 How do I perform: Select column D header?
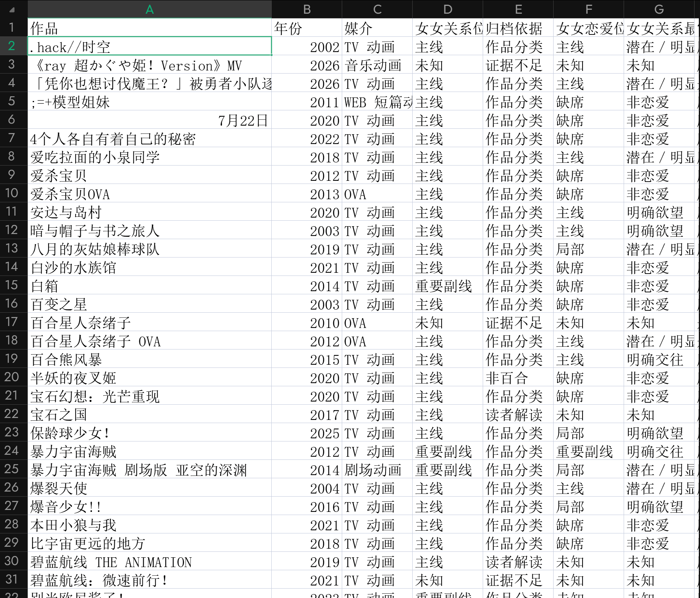[447, 9]
